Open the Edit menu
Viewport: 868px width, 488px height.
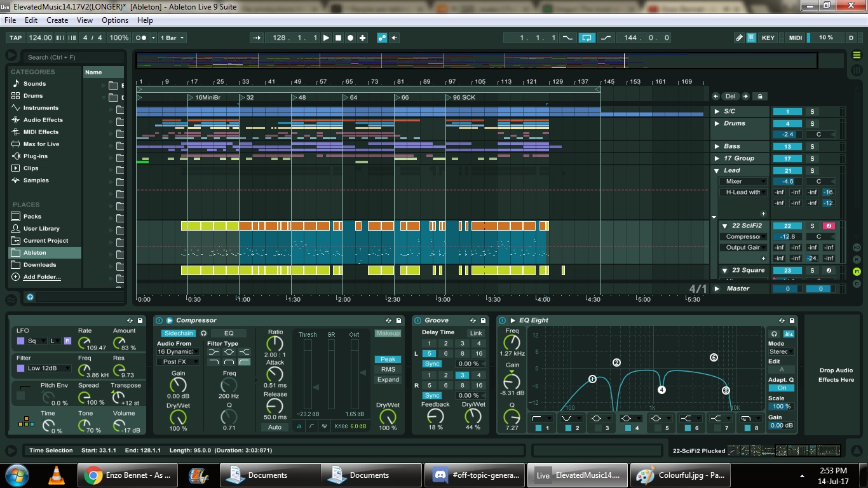pos(31,20)
